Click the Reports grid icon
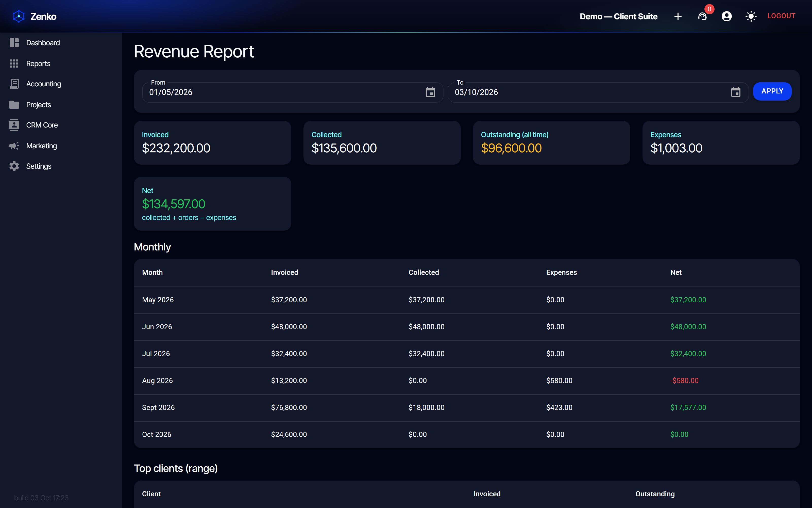The width and height of the screenshot is (812, 508). click(14, 63)
